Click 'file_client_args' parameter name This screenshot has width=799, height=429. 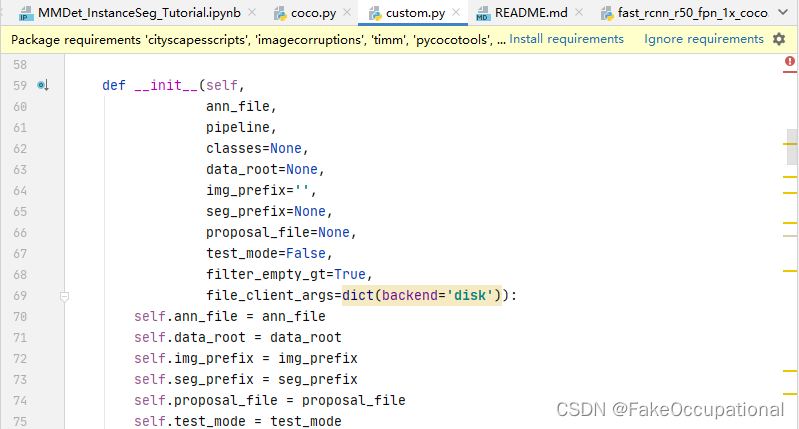pos(270,296)
